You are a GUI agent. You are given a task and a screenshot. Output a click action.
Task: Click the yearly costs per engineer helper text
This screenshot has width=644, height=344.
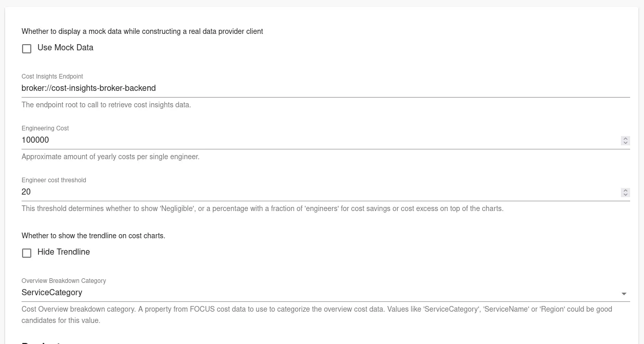click(110, 157)
